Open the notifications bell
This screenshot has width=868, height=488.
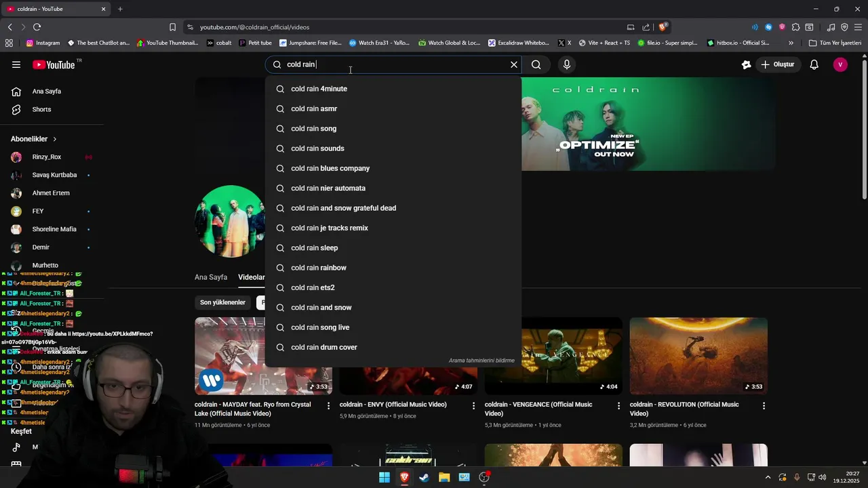pyautogui.click(x=814, y=64)
